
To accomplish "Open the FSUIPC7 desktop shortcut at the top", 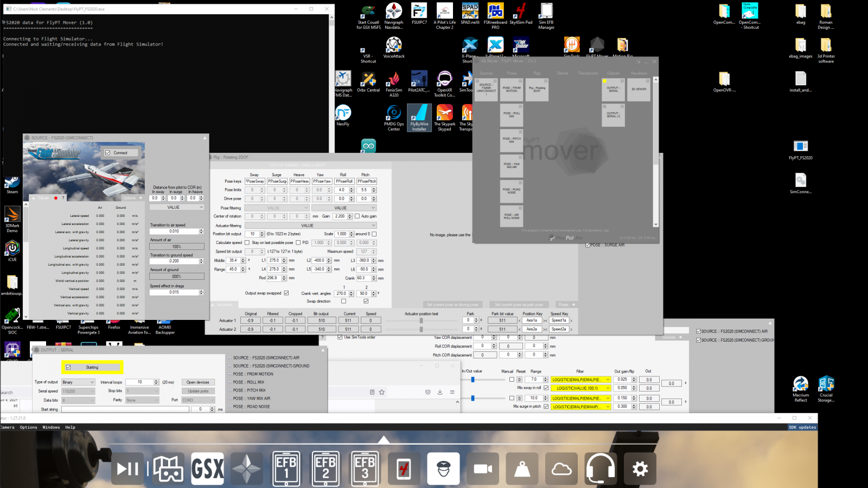I will [x=419, y=14].
